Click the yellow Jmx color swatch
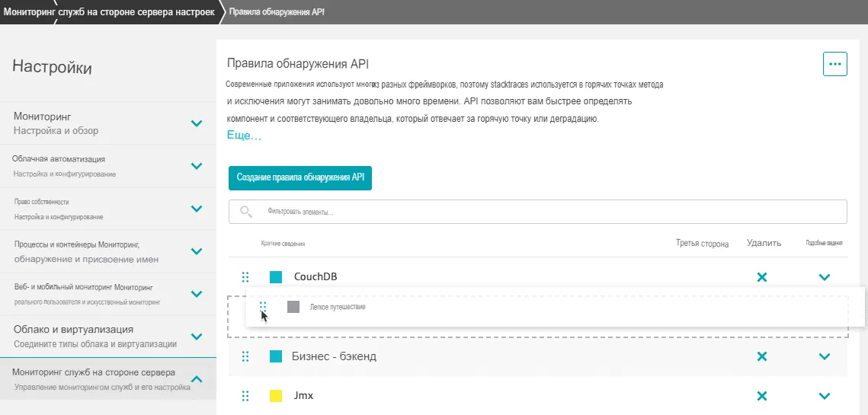This screenshot has width=868, height=415. pos(276,396)
